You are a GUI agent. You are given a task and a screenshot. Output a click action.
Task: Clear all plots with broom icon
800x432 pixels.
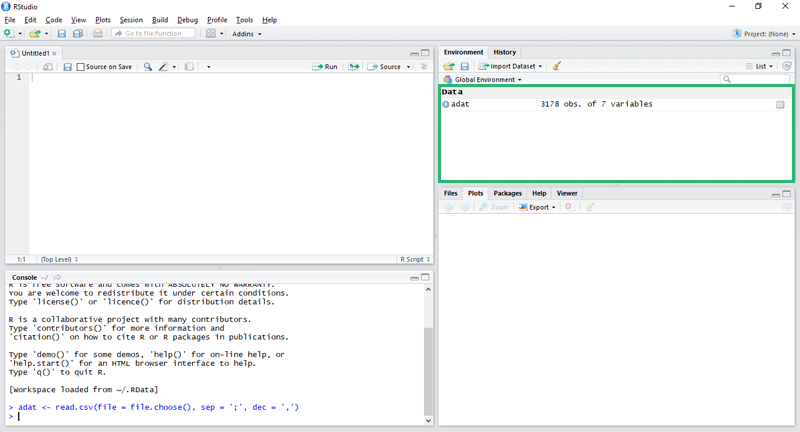(x=590, y=207)
